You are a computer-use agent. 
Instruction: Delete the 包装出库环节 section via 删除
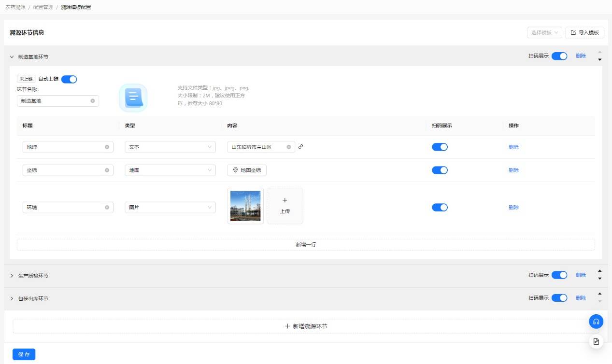point(581,298)
